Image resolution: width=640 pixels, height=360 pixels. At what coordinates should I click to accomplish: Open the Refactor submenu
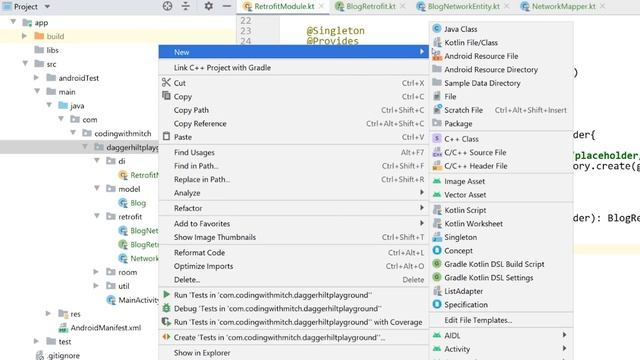[x=293, y=208]
